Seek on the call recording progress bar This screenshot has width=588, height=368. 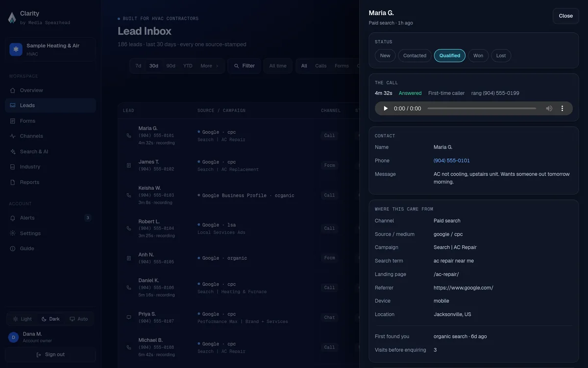coord(482,108)
